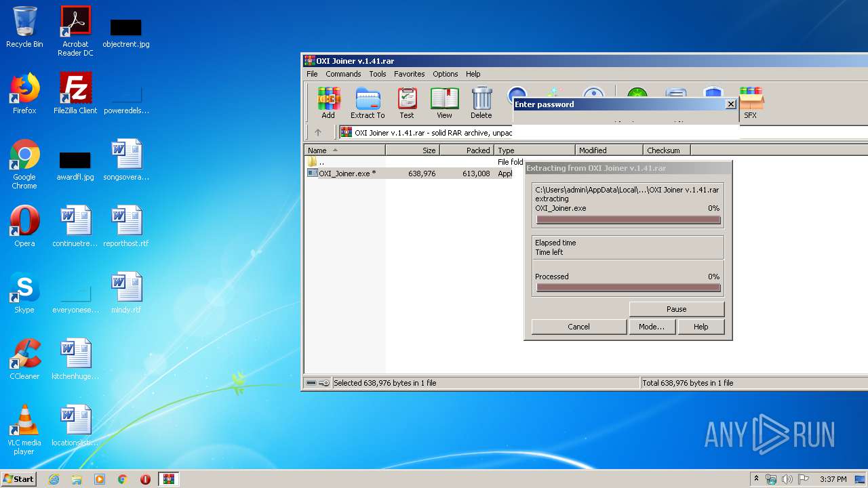This screenshot has height=488, width=868.
Task: Select the mindy.rtf document icon
Action: click(x=126, y=293)
